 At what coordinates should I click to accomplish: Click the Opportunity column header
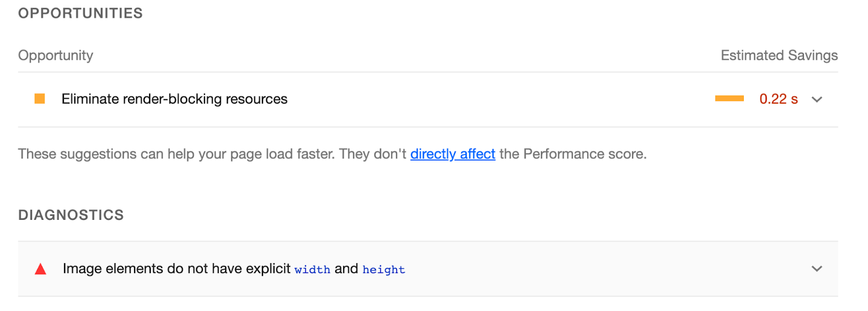55,55
